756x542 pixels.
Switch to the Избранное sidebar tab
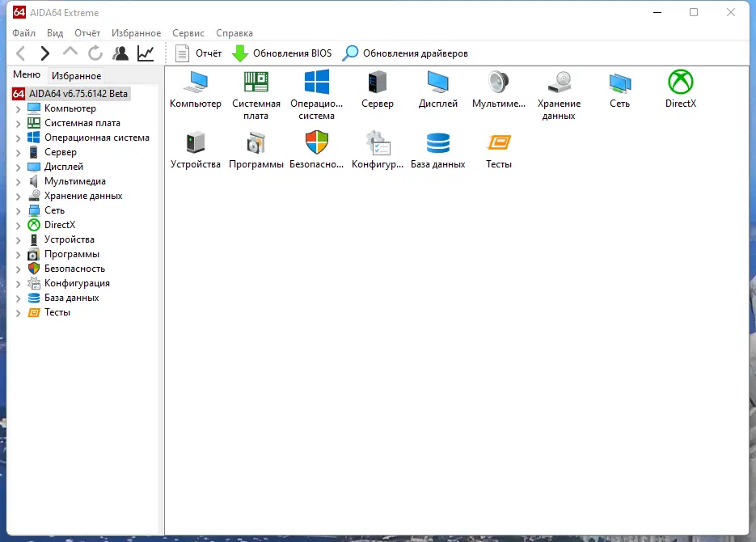coord(76,76)
